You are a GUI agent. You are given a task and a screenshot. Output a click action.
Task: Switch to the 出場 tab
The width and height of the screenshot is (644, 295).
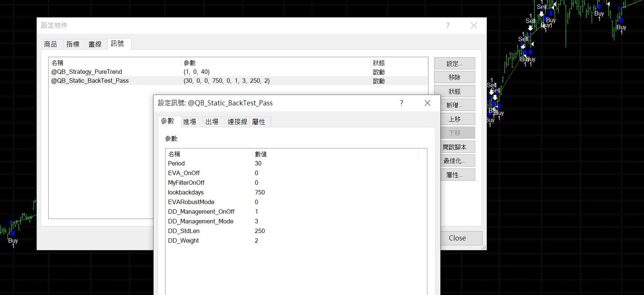click(x=212, y=122)
